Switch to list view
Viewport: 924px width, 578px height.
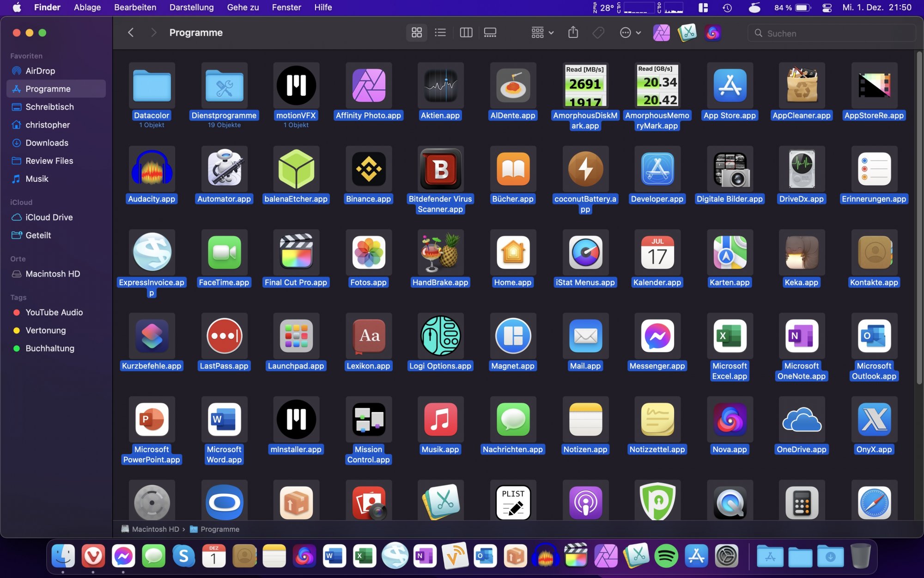[x=440, y=33]
